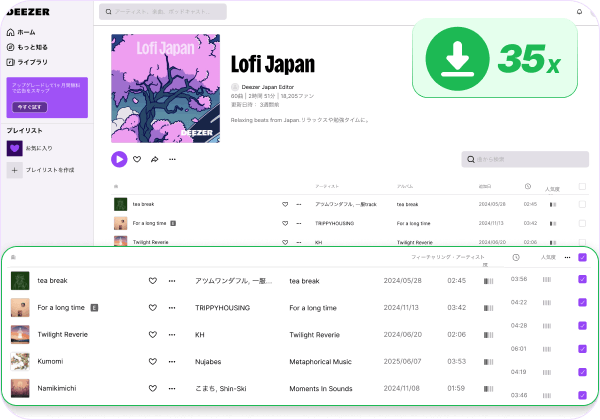Image resolution: width=600 pixels, height=420 pixels.
Task: Untick the checkbox beside 04:22
Action: click(x=582, y=302)
